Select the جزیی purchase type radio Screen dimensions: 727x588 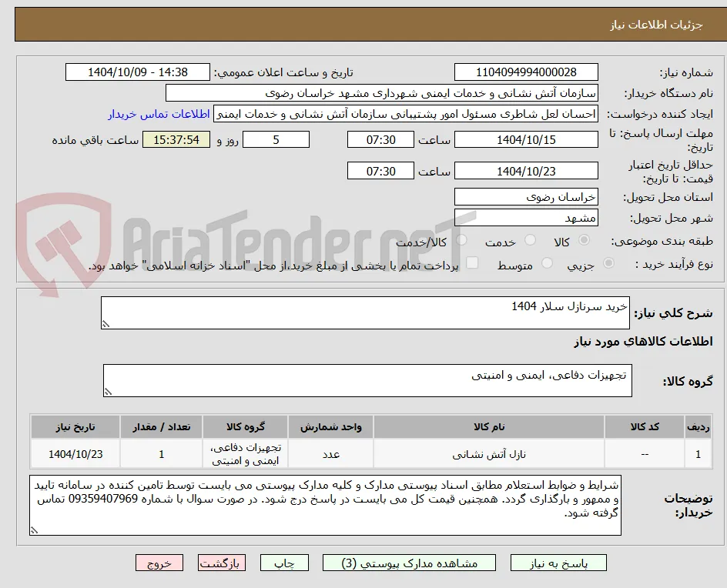[608, 263]
